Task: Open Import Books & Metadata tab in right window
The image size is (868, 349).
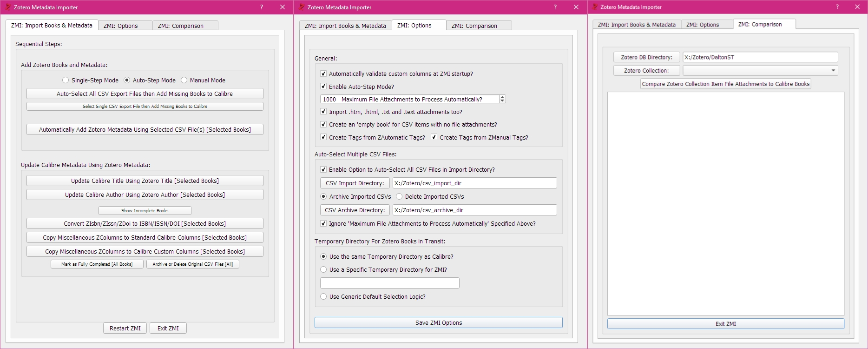Action: point(637,25)
